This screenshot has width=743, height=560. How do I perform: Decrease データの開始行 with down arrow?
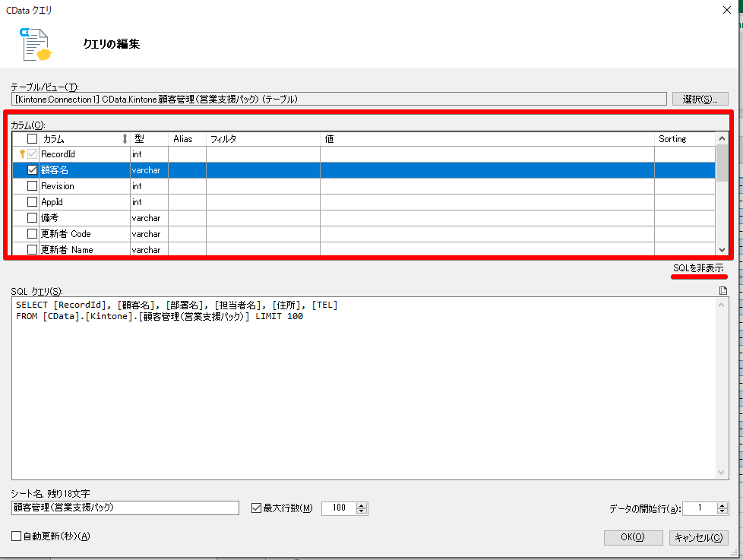722,511
